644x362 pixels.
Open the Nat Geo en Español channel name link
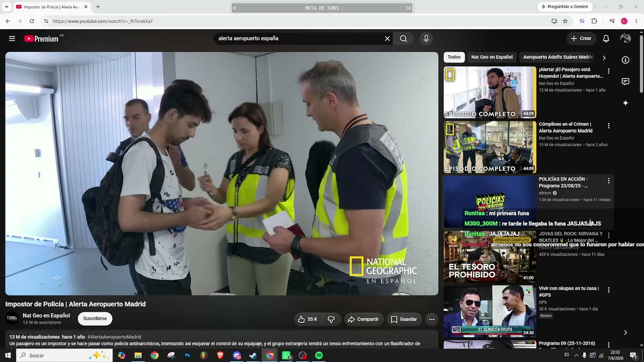[46, 316]
